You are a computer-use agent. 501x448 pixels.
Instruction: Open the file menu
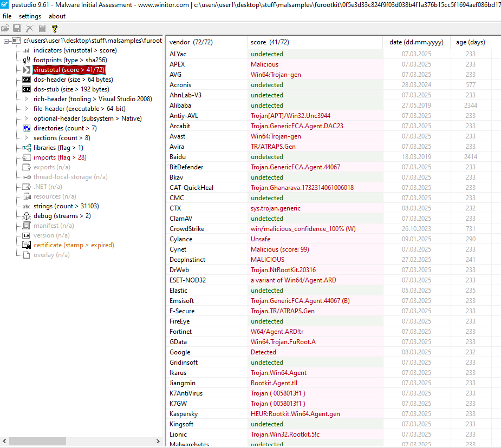[x=7, y=16]
